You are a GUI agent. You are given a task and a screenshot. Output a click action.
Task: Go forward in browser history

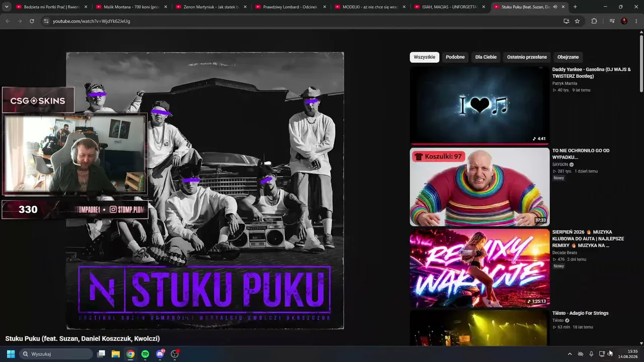20,21
